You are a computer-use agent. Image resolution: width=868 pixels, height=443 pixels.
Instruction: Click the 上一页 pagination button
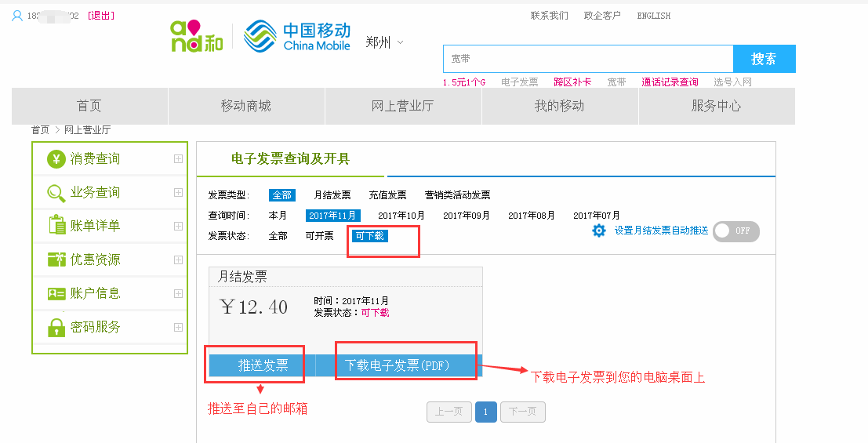tap(449, 412)
